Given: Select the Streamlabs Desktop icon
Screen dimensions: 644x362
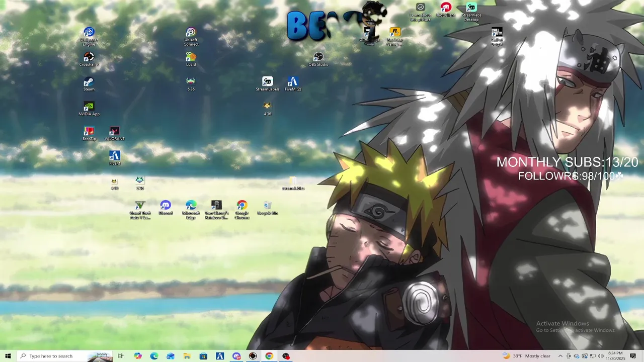Looking at the screenshot, I should coord(471,12).
